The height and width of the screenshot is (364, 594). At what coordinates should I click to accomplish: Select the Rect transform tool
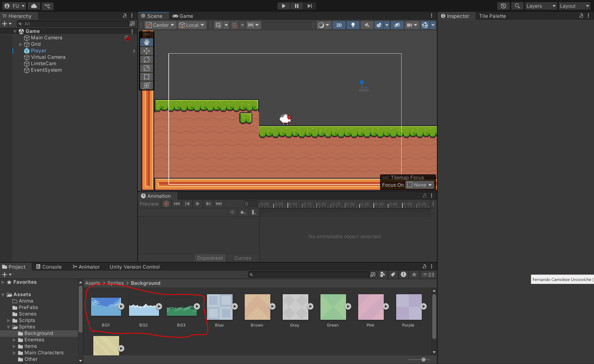(147, 77)
